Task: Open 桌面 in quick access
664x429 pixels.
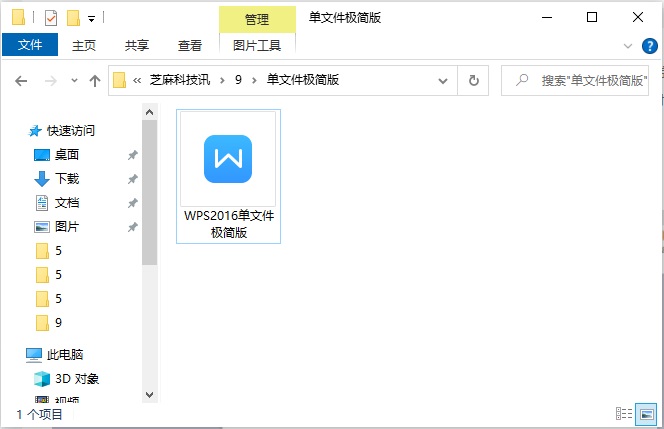Action: [67, 155]
